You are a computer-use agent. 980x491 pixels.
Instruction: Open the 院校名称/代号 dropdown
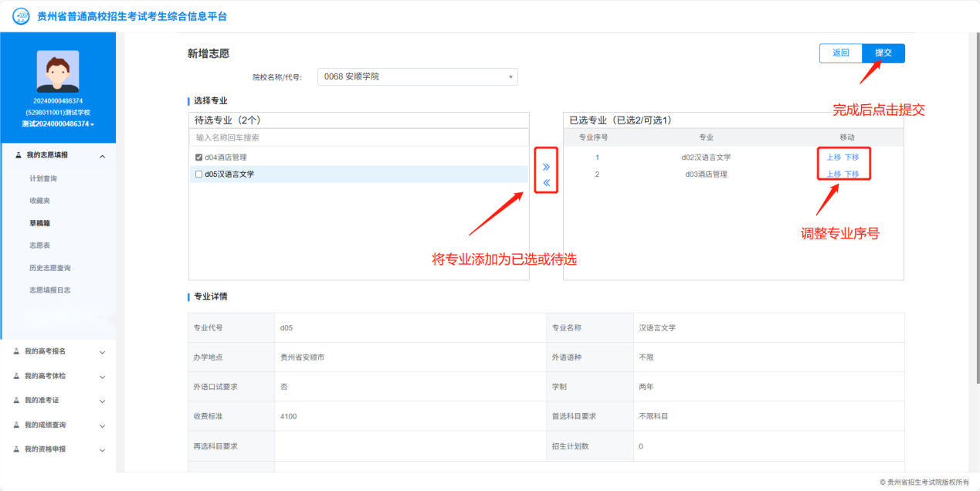417,77
